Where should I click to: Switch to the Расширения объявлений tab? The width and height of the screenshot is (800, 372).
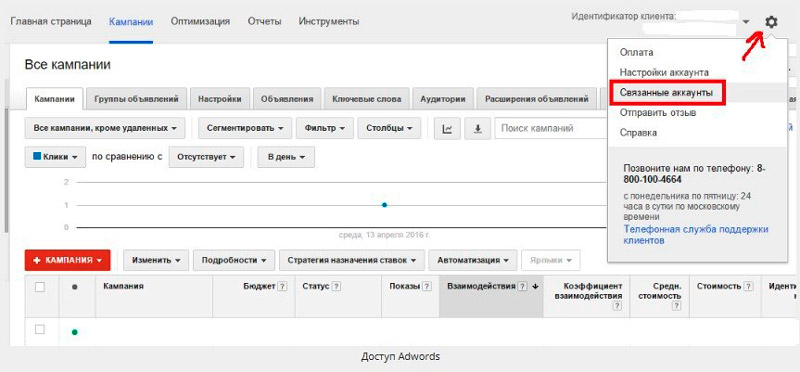(x=537, y=99)
